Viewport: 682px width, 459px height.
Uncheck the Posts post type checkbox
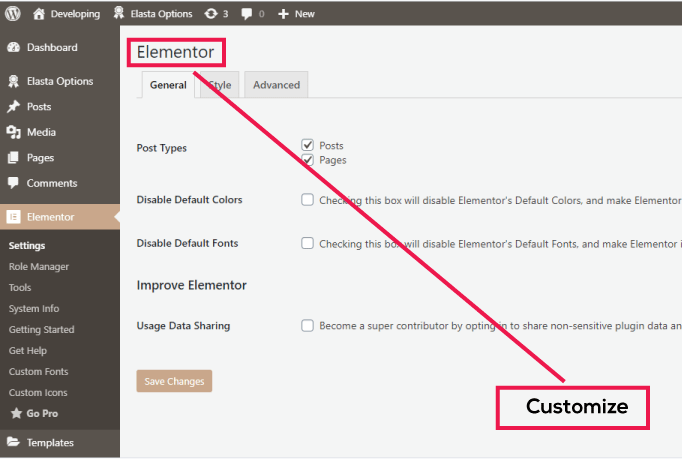(308, 145)
